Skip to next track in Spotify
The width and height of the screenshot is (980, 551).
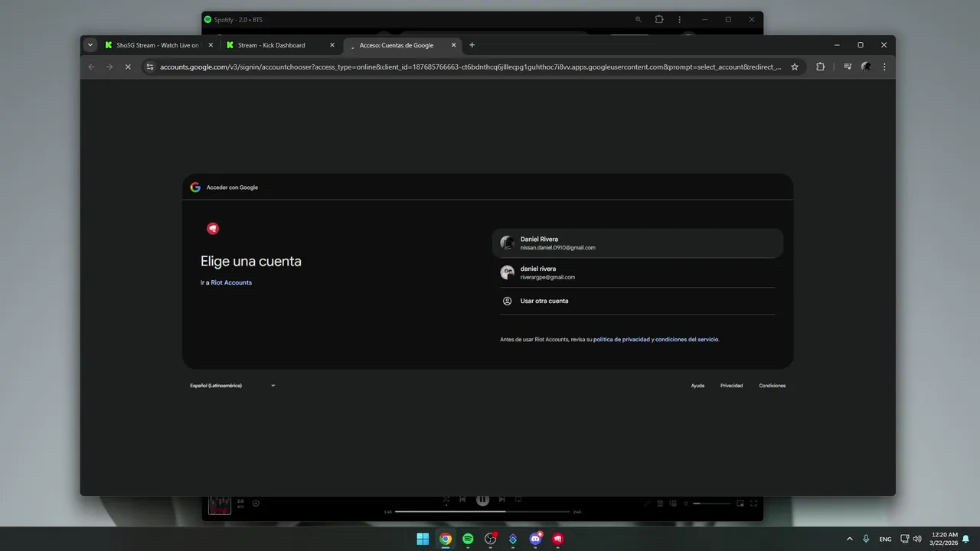tap(502, 500)
